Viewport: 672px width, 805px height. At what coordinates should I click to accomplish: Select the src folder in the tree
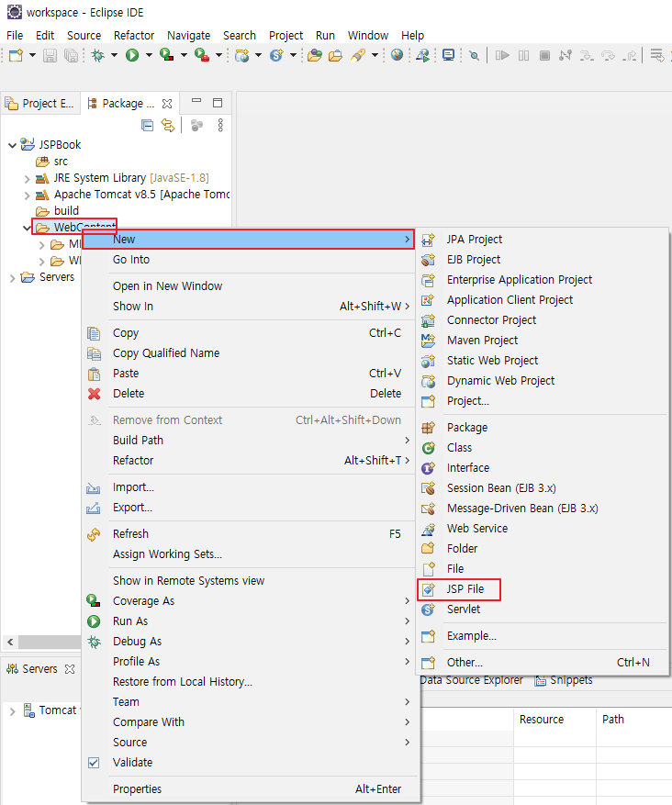coord(51,162)
